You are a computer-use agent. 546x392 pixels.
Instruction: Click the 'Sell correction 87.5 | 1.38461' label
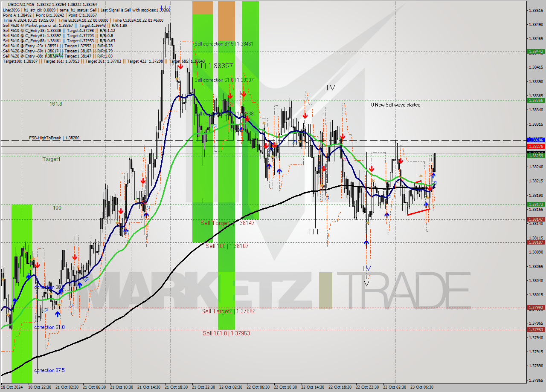click(224, 44)
